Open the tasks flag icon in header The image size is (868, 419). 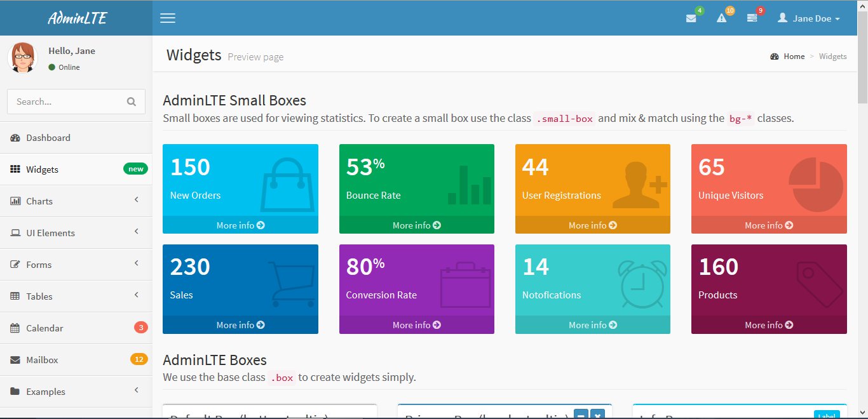752,18
